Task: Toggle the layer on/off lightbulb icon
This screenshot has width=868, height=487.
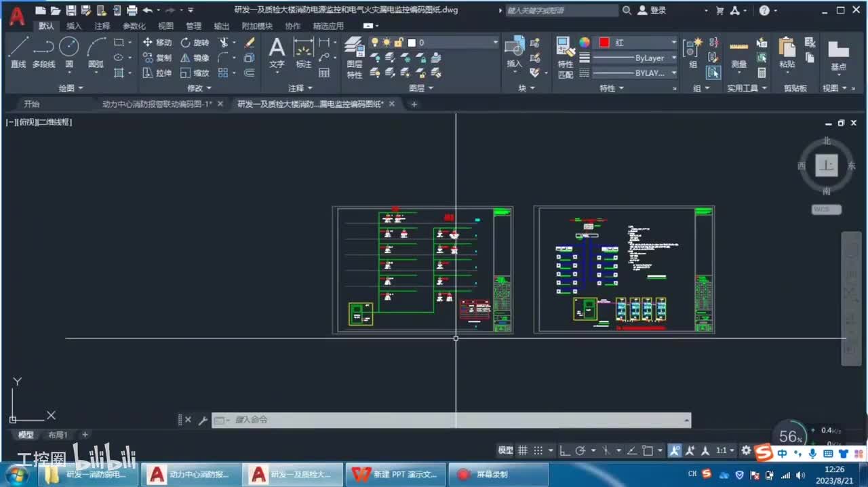Action: tap(375, 42)
